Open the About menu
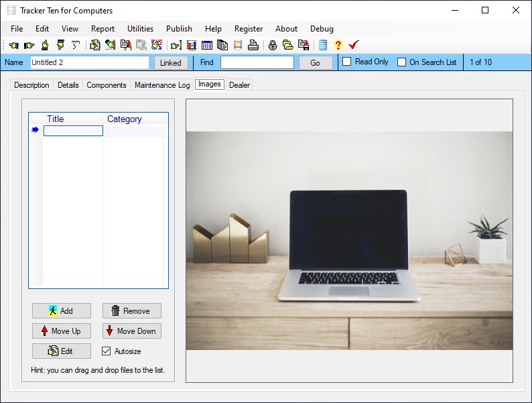This screenshot has width=532, height=403. [286, 29]
